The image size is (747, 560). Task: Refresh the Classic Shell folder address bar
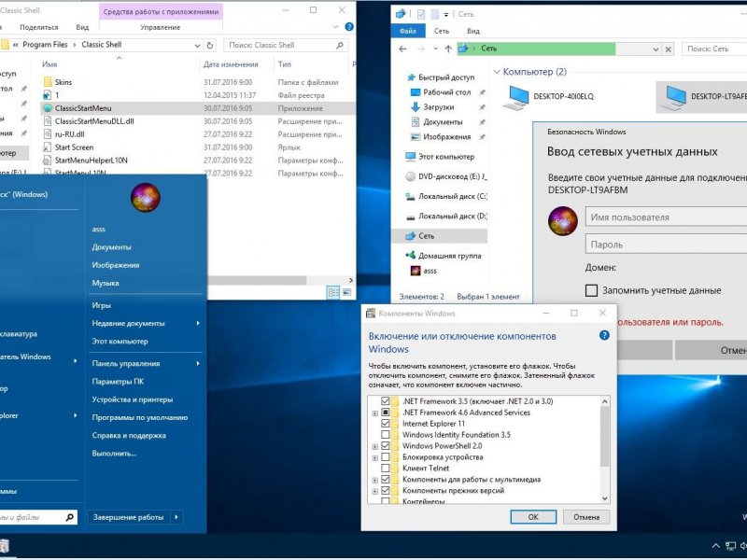tap(209, 45)
